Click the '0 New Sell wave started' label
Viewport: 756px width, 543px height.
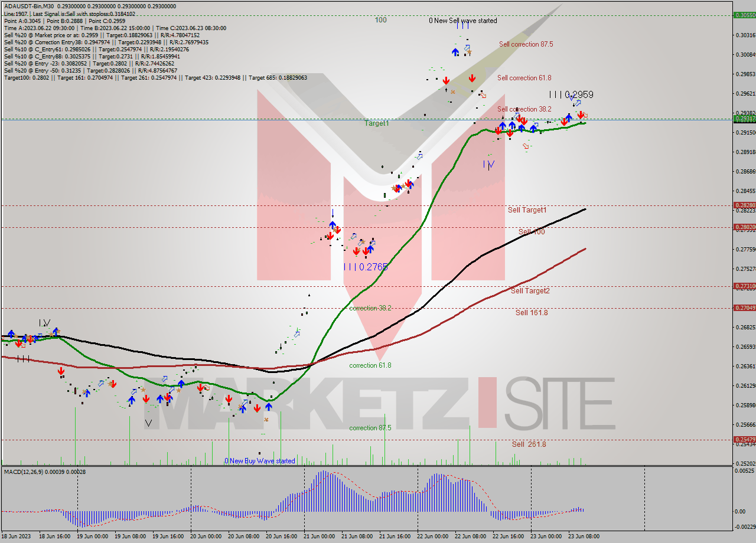coord(463,21)
